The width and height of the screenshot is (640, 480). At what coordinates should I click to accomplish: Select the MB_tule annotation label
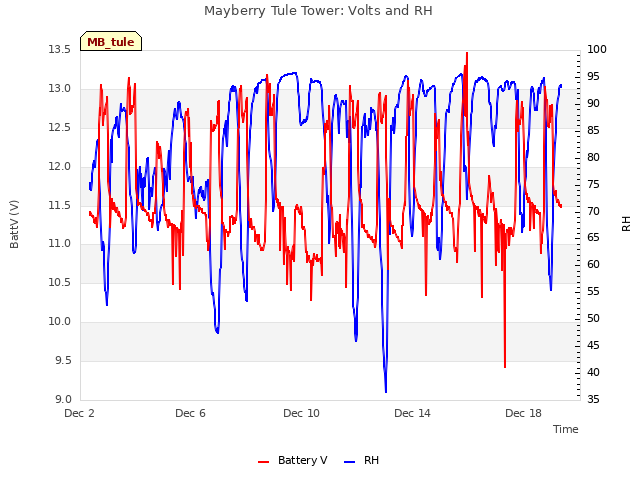click(x=111, y=42)
